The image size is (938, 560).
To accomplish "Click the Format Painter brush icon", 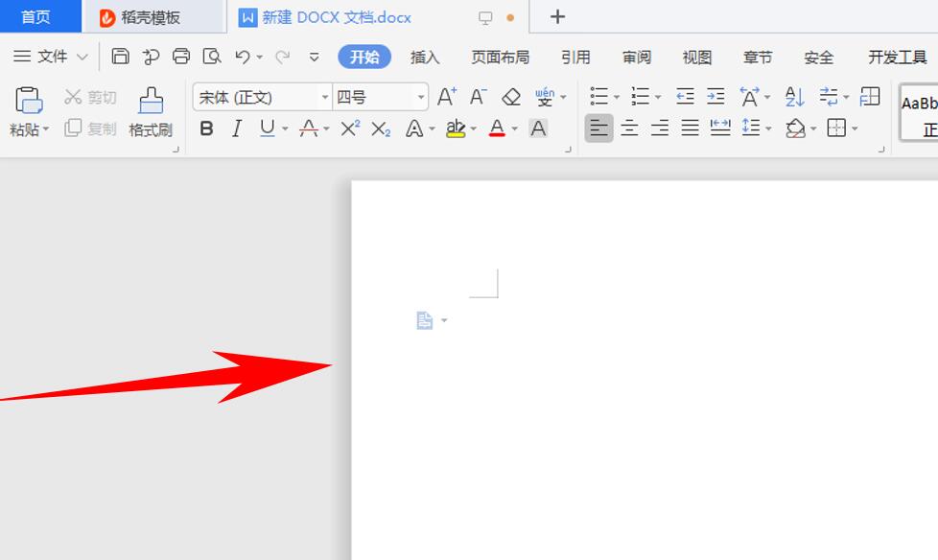I will click(x=151, y=100).
